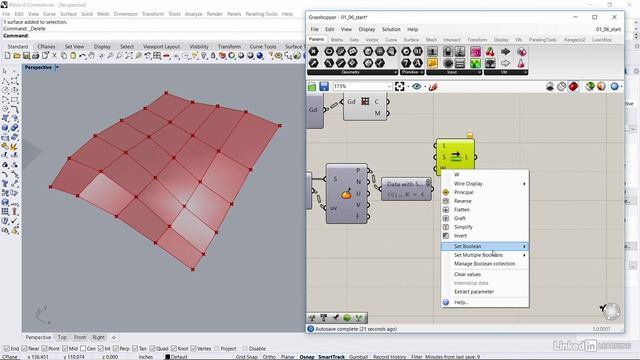Expand the Geometry panel dropdown
Image resolution: width=640 pixels, height=360 pixels.
[395, 72]
